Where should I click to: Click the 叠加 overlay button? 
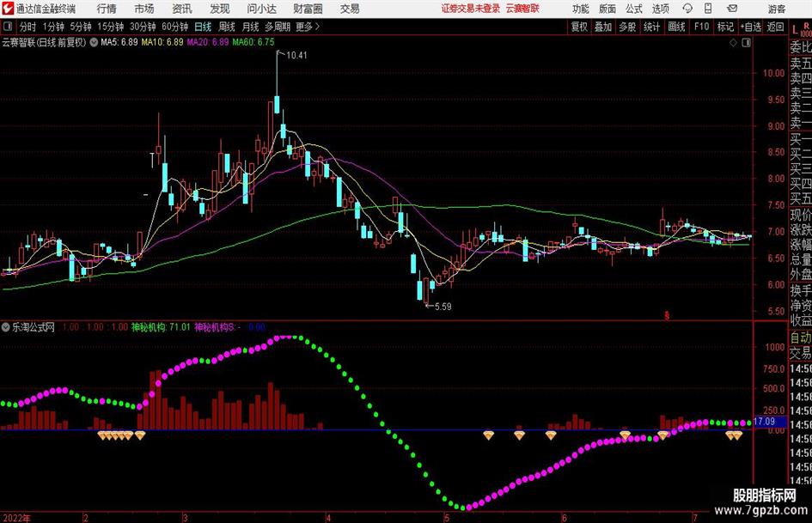point(603,27)
